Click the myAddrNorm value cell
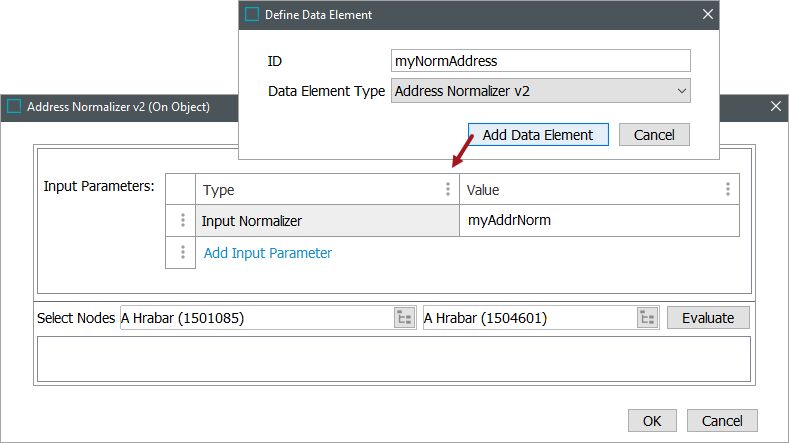 point(598,221)
